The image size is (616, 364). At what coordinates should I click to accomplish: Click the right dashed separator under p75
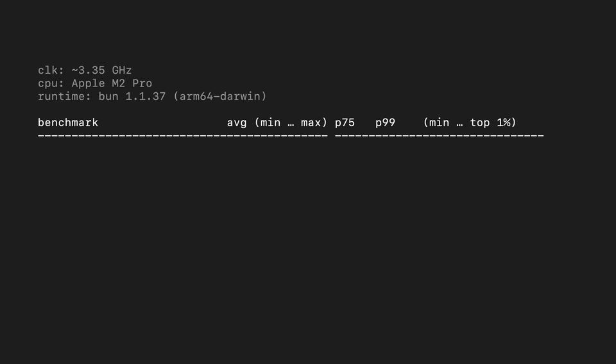[440, 136]
